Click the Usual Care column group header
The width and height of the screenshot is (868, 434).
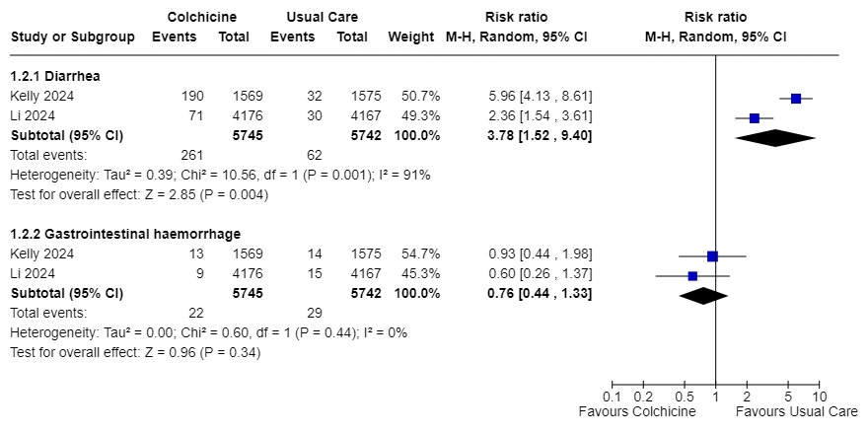322,18
